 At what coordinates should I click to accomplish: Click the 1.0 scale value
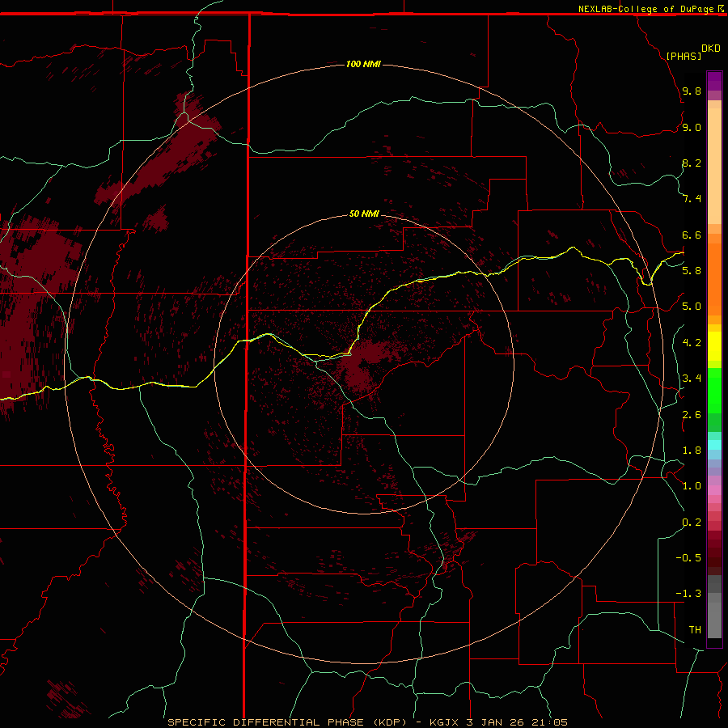click(x=692, y=485)
